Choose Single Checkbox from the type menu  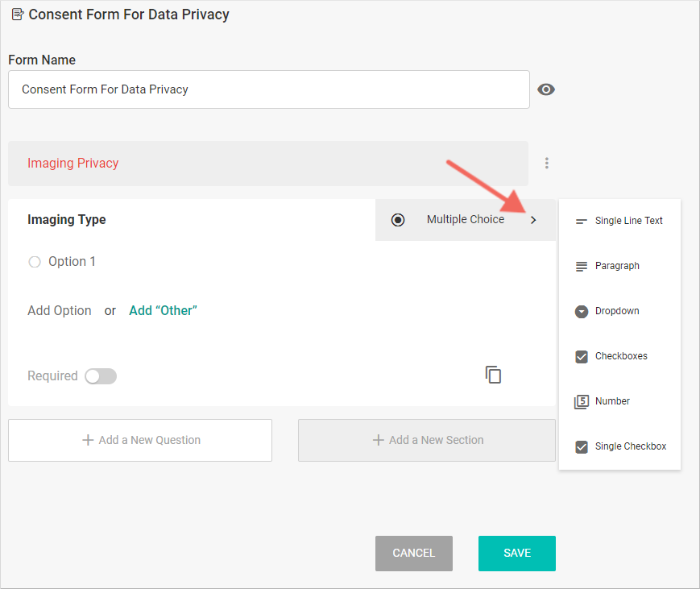click(x=630, y=446)
